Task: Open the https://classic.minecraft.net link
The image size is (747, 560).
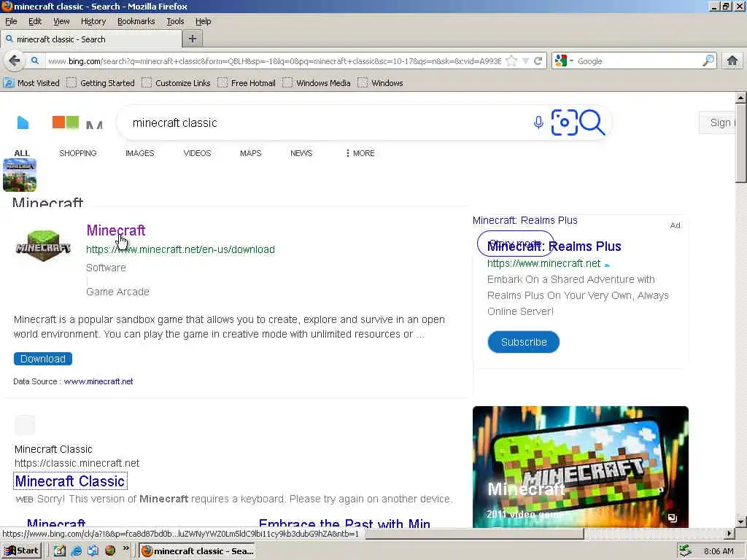Action: [x=77, y=463]
